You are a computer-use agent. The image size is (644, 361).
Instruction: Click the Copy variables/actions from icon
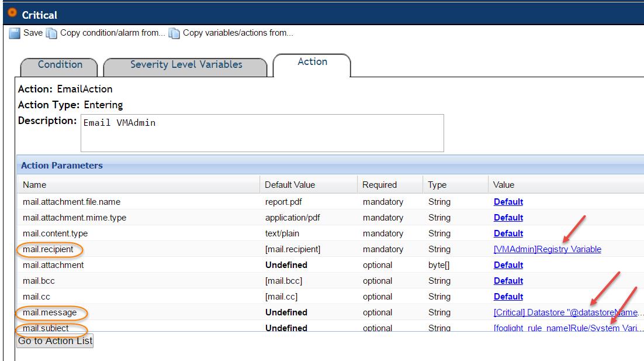[x=174, y=33]
